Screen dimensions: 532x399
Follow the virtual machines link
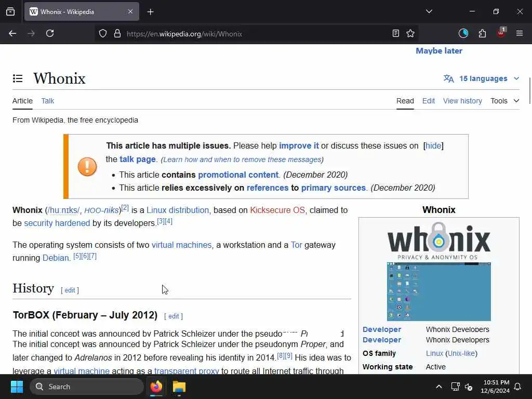tap(181, 245)
